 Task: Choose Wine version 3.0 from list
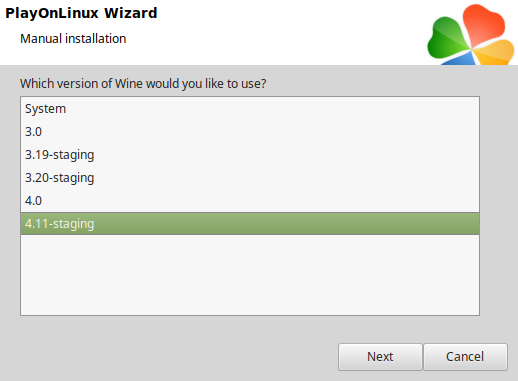[250, 132]
